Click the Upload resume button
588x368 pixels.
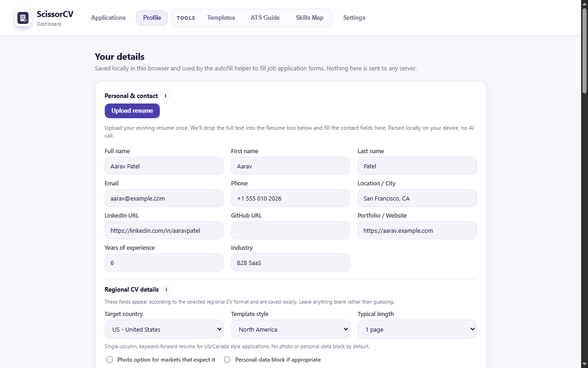tap(132, 111)
